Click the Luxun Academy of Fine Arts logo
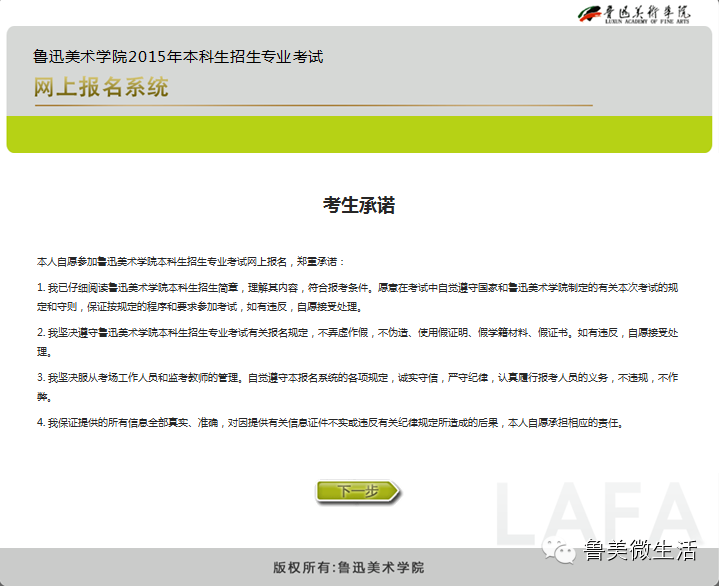 (634, 14)
